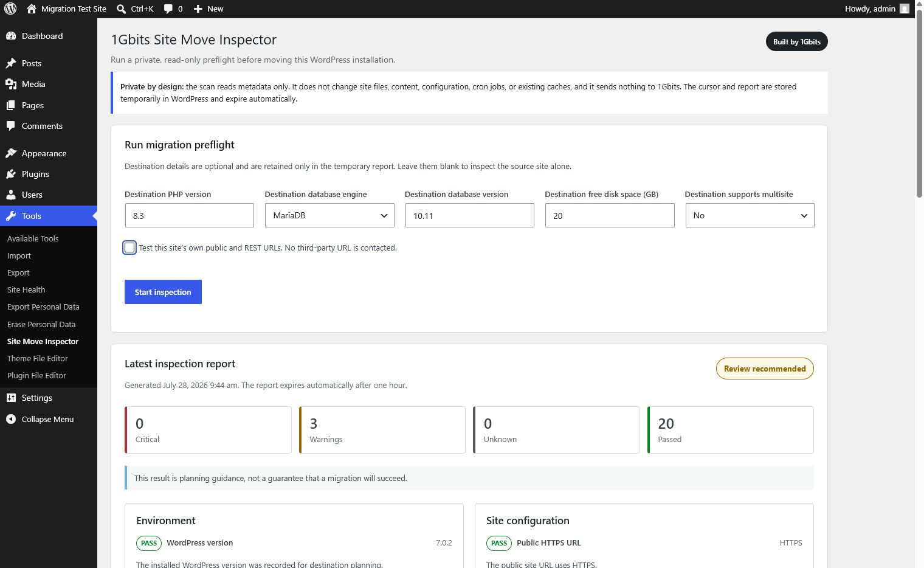Focus the Destination database version field

point(469,215)
